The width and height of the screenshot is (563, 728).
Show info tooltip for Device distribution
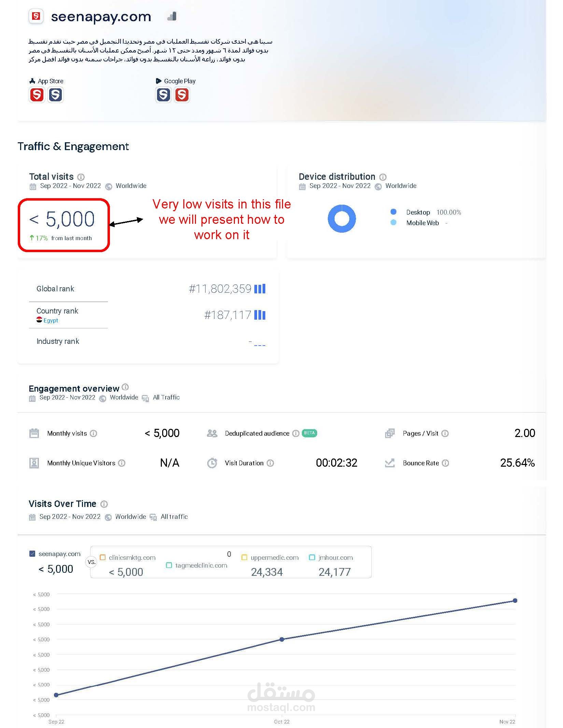click(x=383, y=177)
